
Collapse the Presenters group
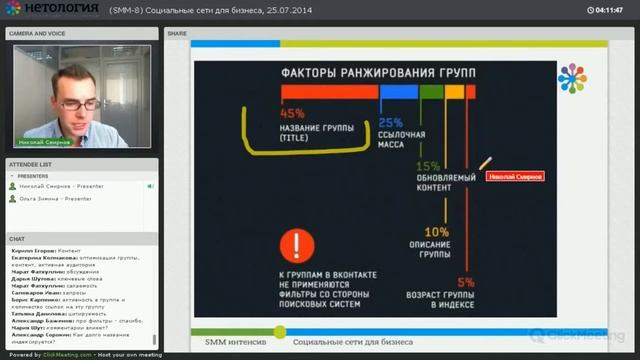click(x=12, y=176)
